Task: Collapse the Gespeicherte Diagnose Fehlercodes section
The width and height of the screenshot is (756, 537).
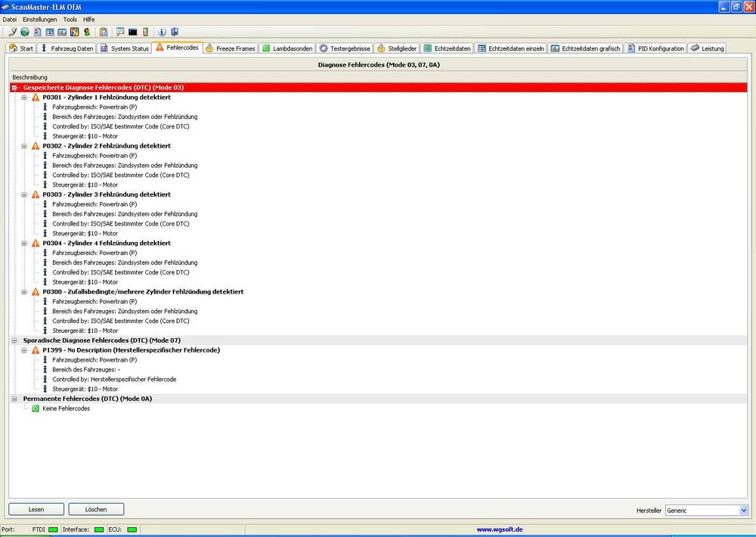Action: coord(15,88)
